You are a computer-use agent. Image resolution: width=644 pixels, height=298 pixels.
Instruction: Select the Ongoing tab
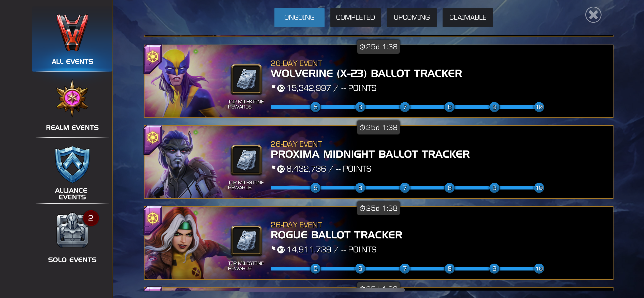click(x=299, y=17)
